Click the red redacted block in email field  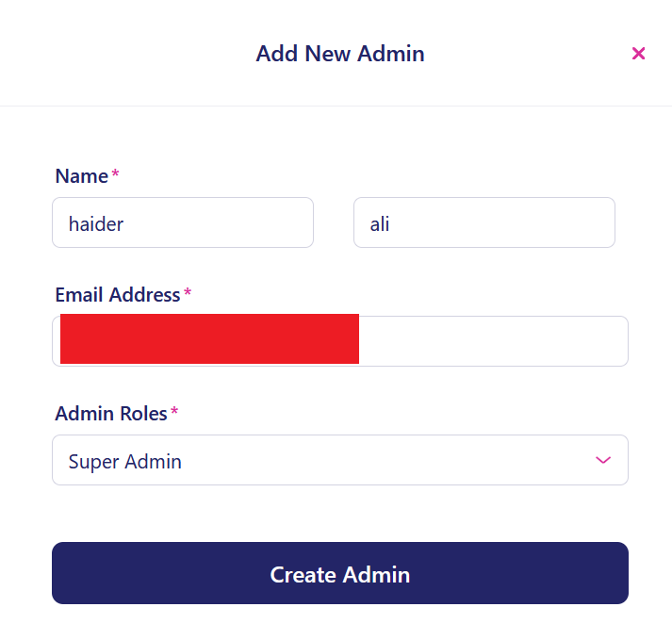click(x=209, y=339)
